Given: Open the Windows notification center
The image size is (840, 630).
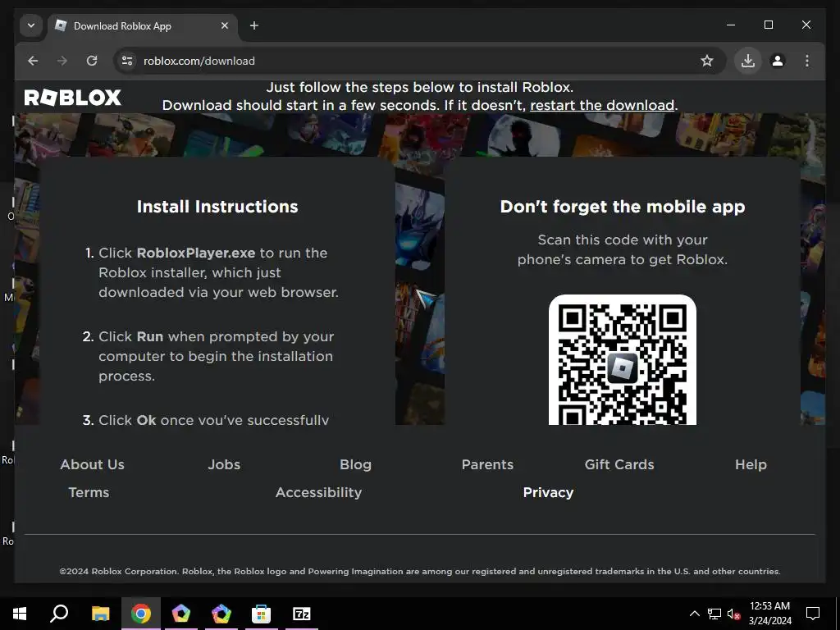Looking at the screenshot, I should tap(813, 614).
